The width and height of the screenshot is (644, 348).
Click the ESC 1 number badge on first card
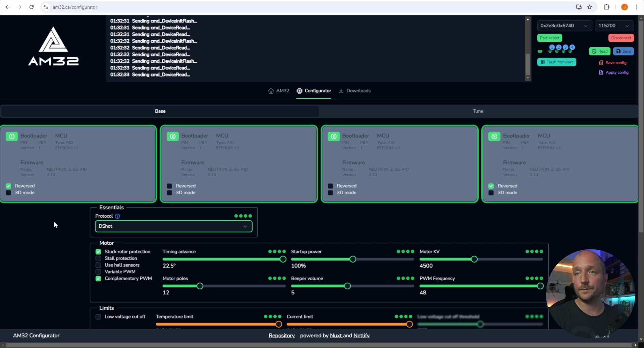point(12,136)
